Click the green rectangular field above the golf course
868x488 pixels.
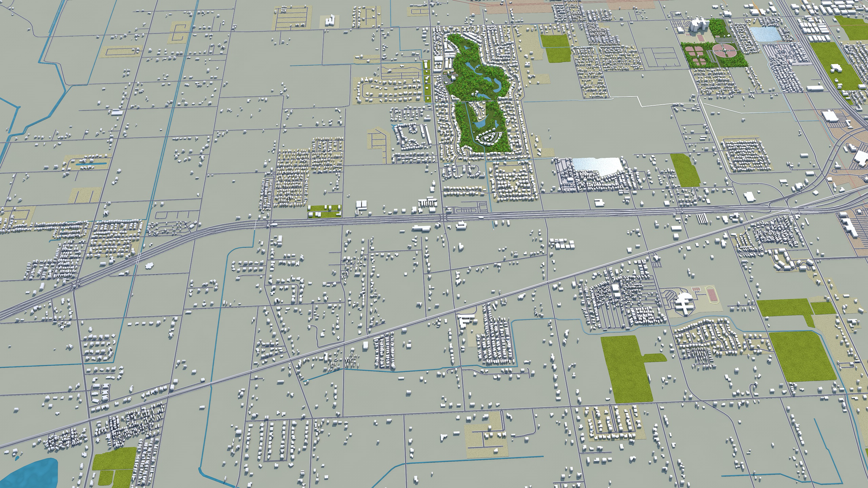coord(555,48)
